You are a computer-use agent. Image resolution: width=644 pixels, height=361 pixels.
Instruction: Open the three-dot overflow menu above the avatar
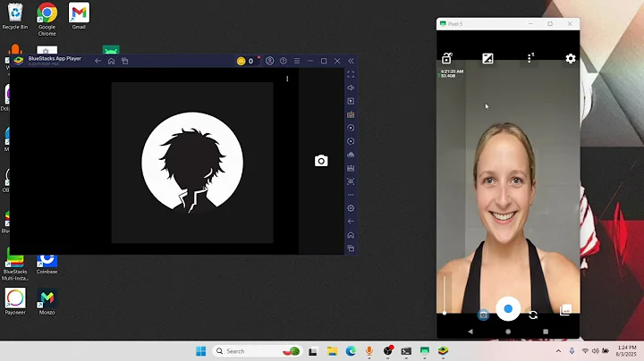pyautogui.click(x=287, y=79)
